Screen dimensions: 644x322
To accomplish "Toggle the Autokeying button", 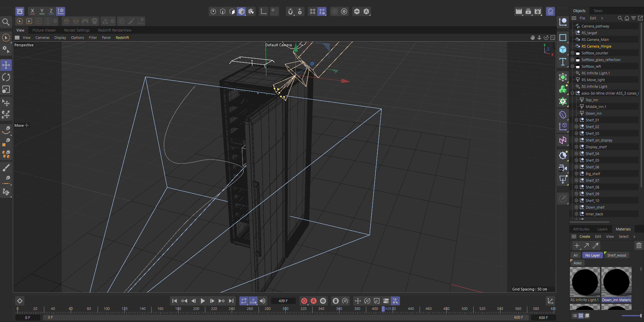I will point(314,301).
